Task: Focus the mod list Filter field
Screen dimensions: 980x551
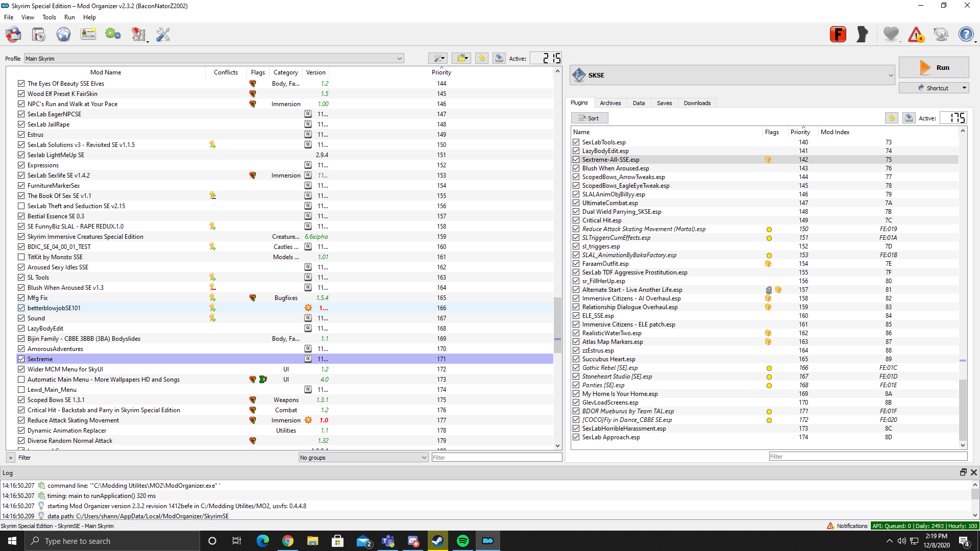Action: (x=497, y=458)
